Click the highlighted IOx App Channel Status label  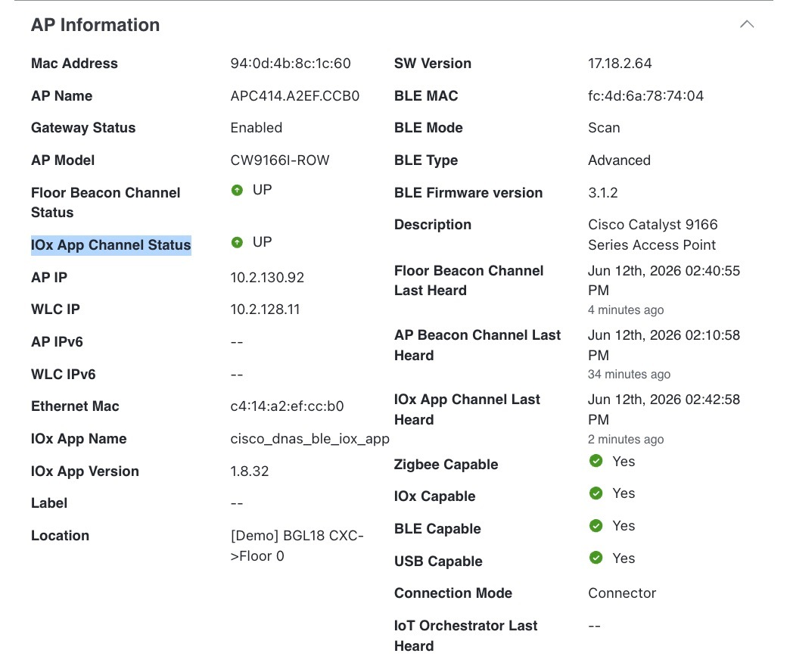(110, 245)
